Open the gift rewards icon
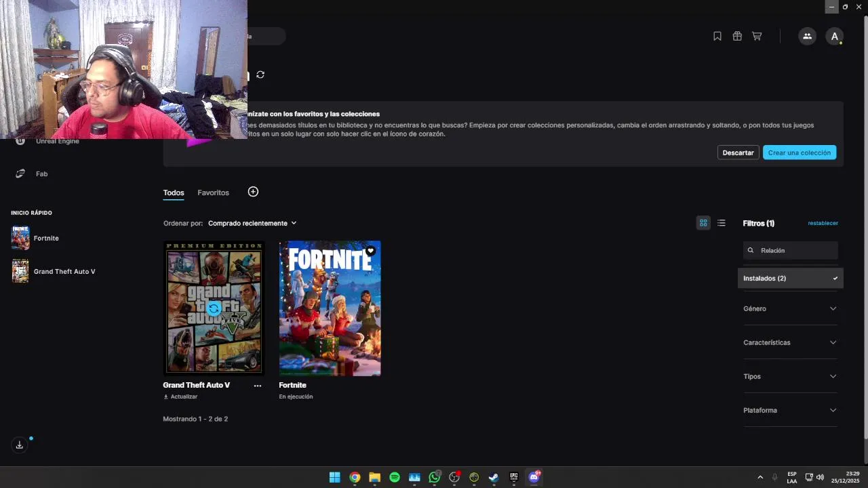 pyautogui.click(x=737, y=36)
